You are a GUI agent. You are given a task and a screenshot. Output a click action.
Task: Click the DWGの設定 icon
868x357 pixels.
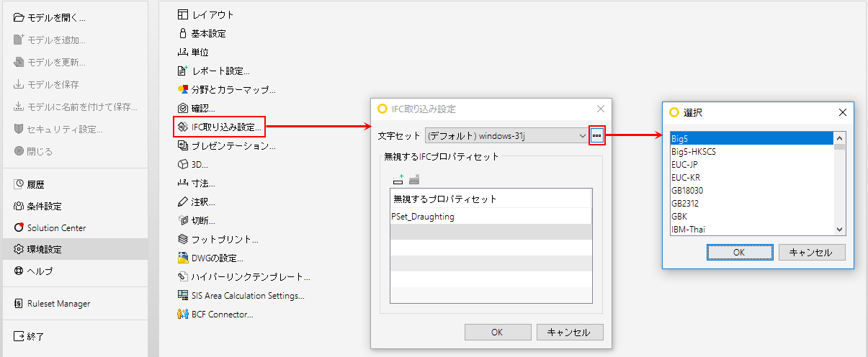pyautogui.click(x=183, y=258)
